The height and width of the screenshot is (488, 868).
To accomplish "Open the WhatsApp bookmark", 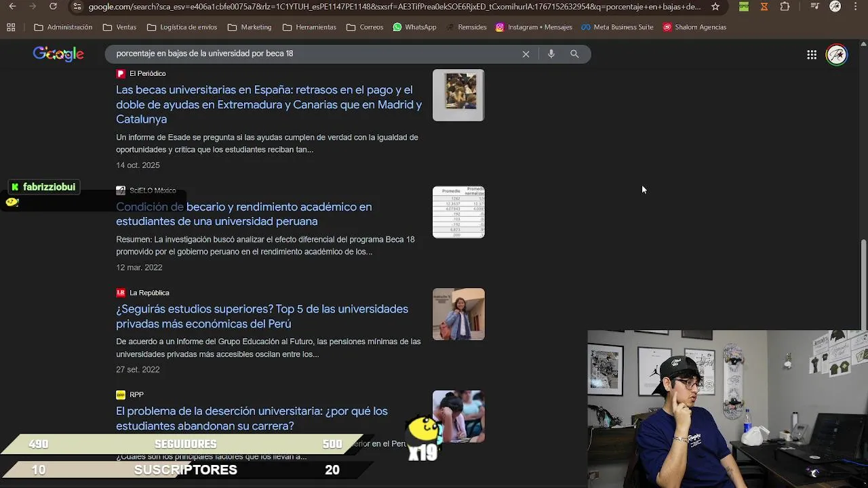I will point(414,27).
